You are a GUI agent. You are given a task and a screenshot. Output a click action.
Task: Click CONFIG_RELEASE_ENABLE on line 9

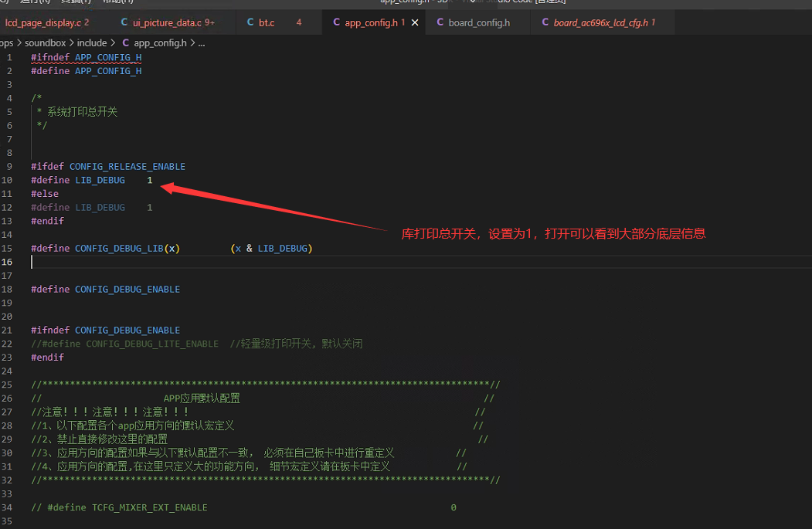coord(127,167)
